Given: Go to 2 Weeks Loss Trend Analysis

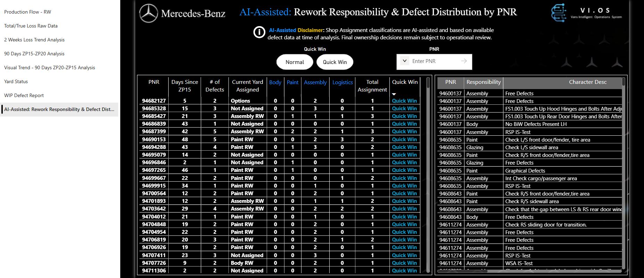Looking at the screenshot, I should point(34,40).
